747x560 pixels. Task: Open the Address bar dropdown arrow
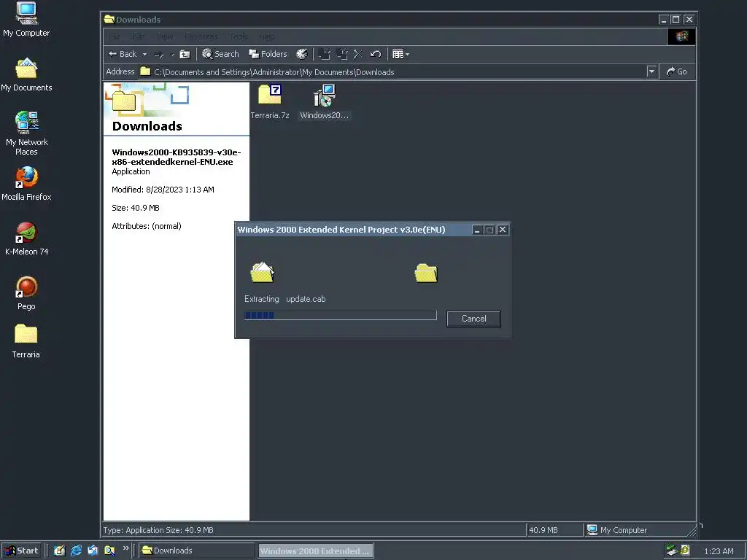coord(651,72)
